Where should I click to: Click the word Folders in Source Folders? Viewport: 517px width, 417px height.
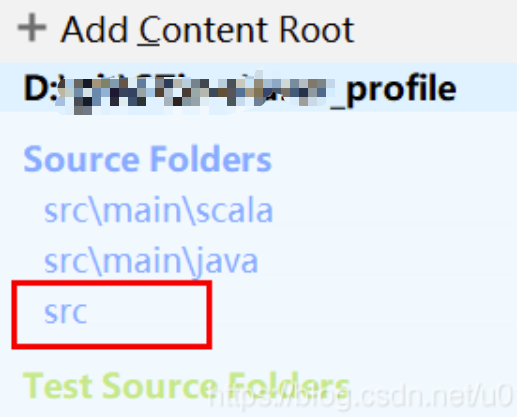click(x=211, y=159)
